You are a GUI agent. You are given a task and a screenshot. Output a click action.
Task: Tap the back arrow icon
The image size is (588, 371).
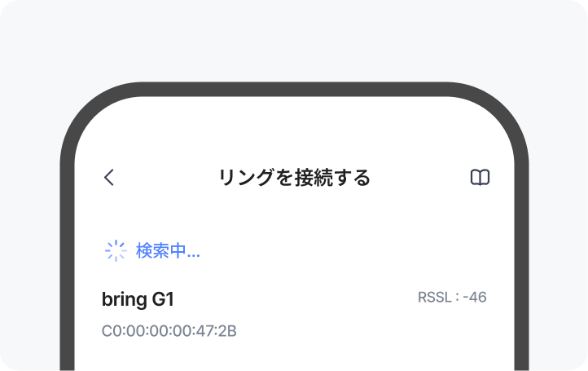(109, 178)
